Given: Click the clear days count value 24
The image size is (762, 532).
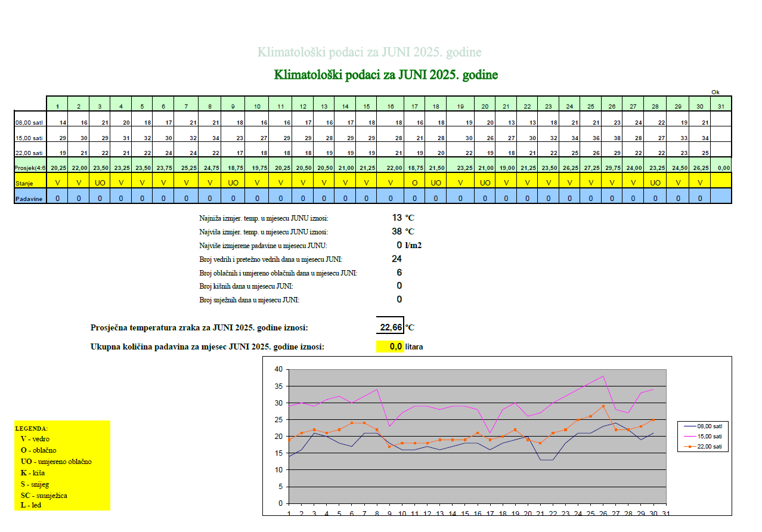Looking at the screenshot, I should coord(397,259).
